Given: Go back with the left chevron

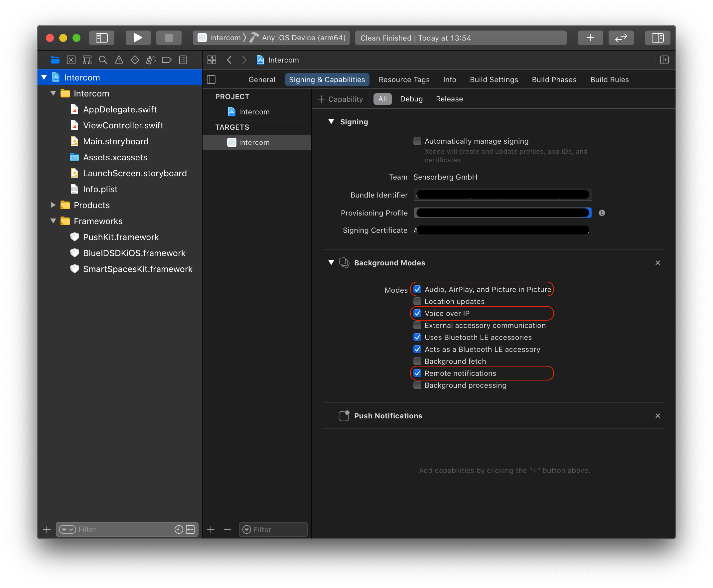Looking at the screenshot, I should pos(229,60).
